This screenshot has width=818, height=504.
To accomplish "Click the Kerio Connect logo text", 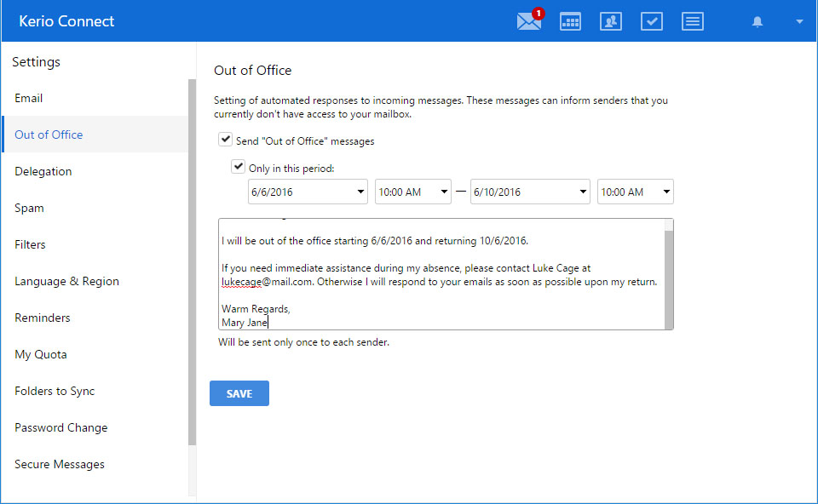I will click(x=66, y=20).
